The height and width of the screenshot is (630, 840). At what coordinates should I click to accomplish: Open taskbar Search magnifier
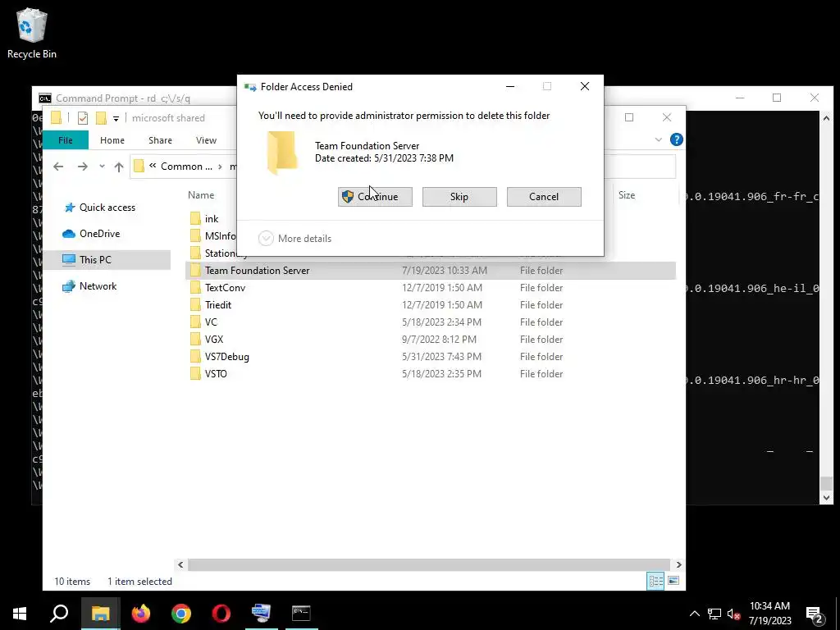(x=59, y=614)
